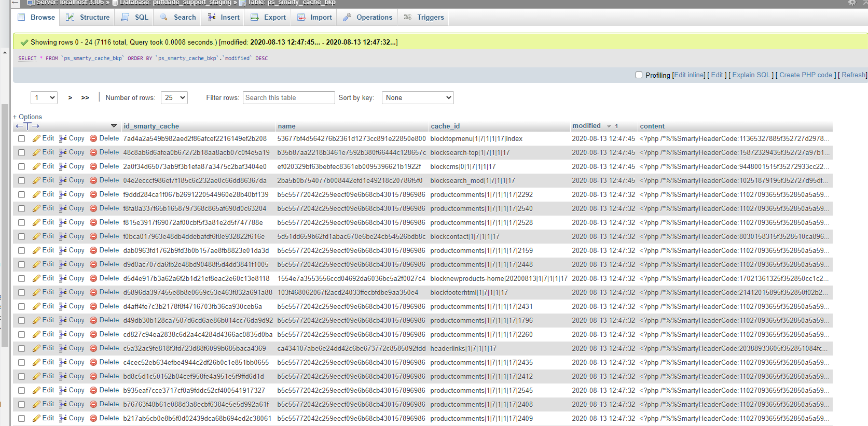Open the Structure tab

point(88,17)
